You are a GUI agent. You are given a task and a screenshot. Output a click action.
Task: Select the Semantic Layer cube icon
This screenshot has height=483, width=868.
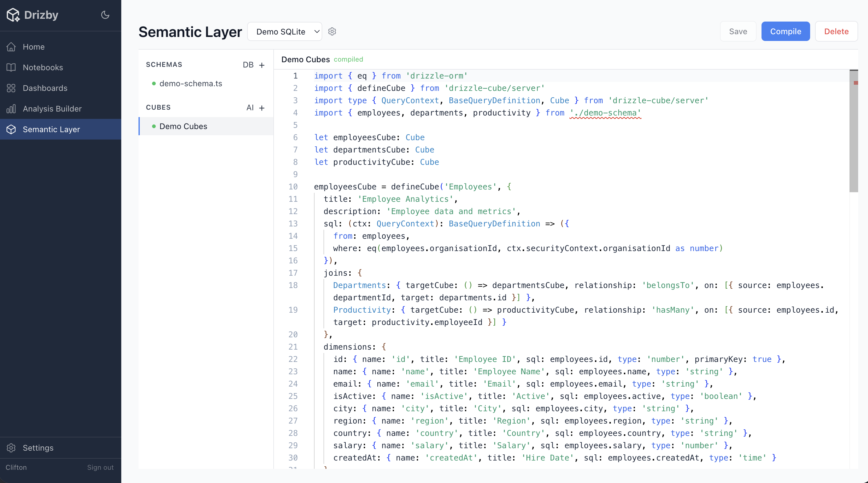tap(11, 129)
